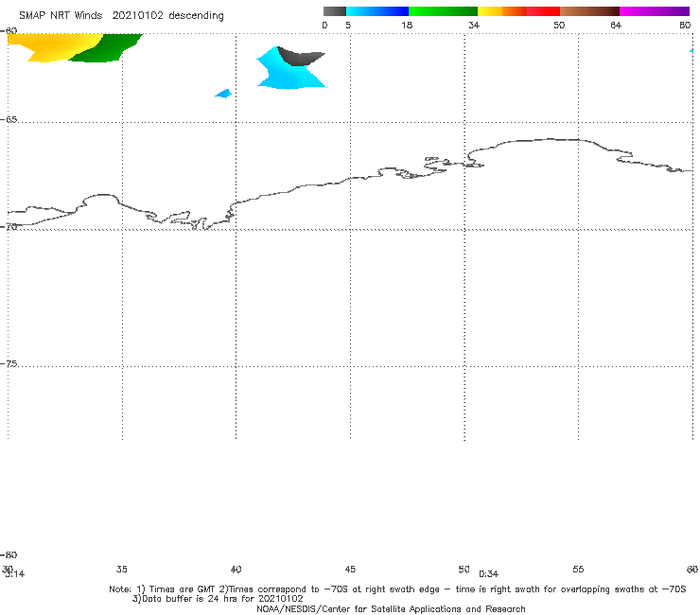The height and width of the screenshot is (615, 700).
Task: Click the dark green wind patch beside the yellow one
Action: click(x=105, y=50)
